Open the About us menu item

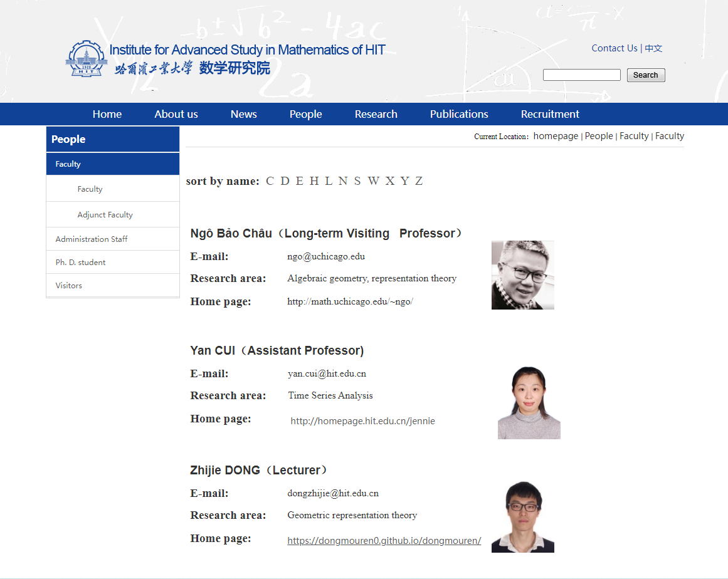pos(176,114)
